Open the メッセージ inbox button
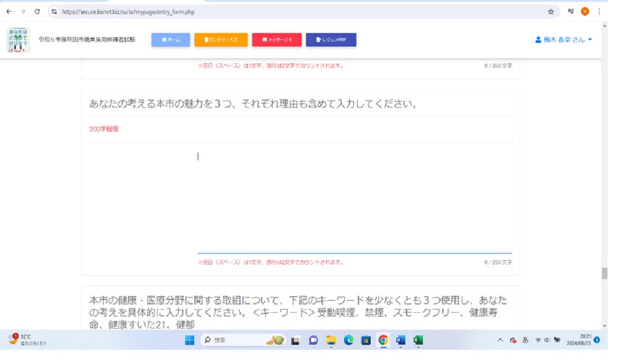 pyautogui.click(x=277, y=40)
